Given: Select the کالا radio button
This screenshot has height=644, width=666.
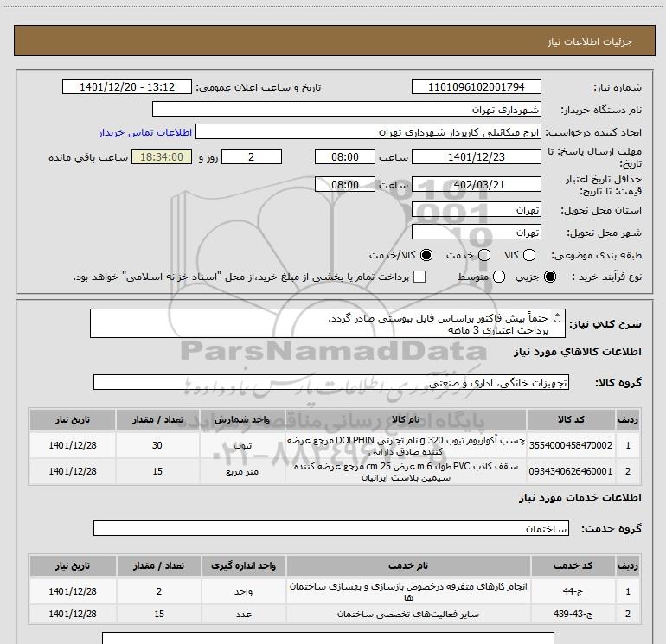Looking at the screenshot, I should pyautogui.click(x=528, y=255).
